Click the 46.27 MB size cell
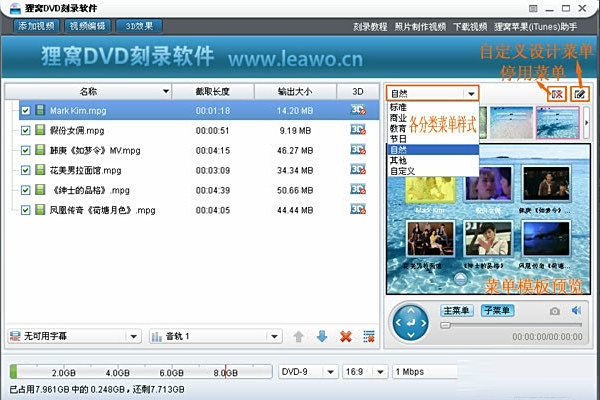The width and height of the screenshot is (600, 400). coord(295,150)
